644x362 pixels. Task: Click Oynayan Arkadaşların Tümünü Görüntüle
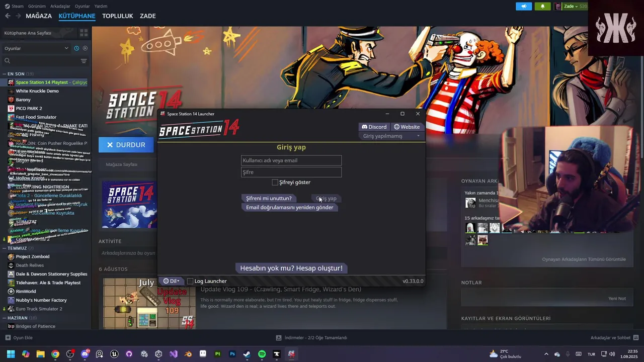tap(584, 259)
